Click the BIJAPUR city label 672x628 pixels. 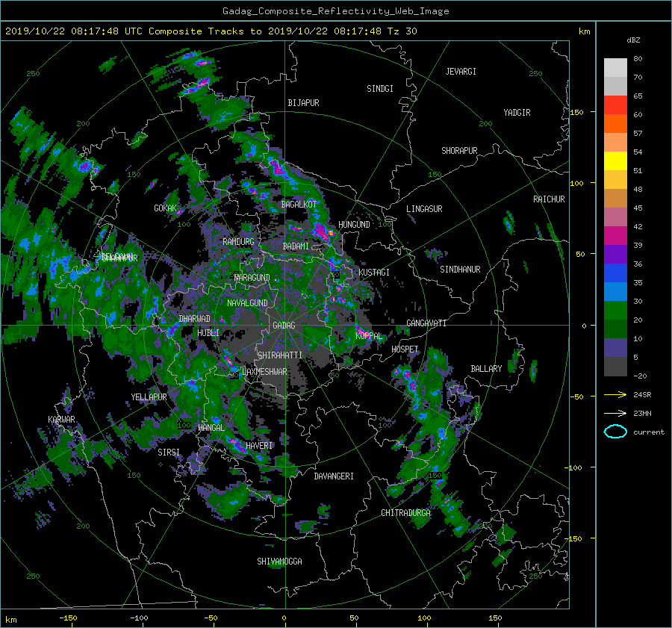point(303,103)
